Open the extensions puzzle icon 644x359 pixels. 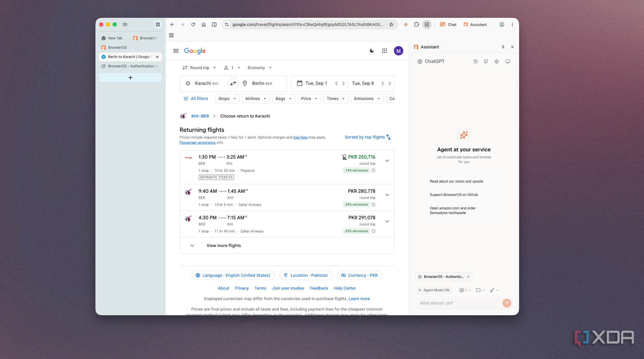pyautogui.click(x=416, y=24)
